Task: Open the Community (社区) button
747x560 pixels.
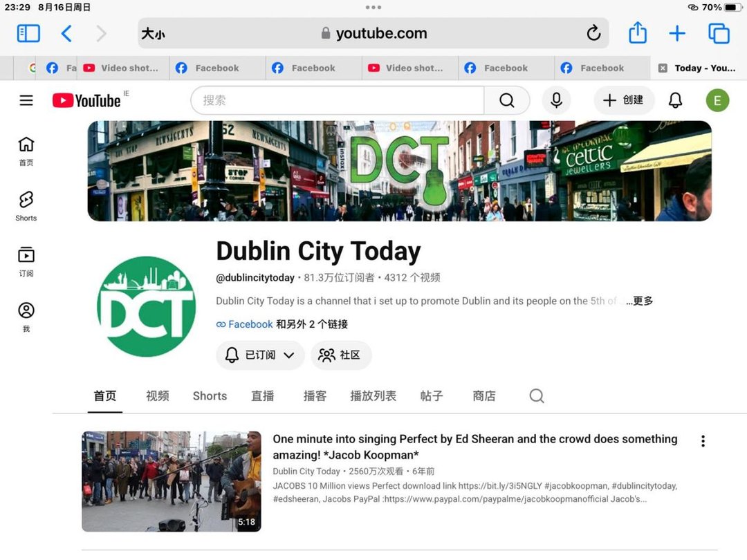Action: tap(341, 355)
